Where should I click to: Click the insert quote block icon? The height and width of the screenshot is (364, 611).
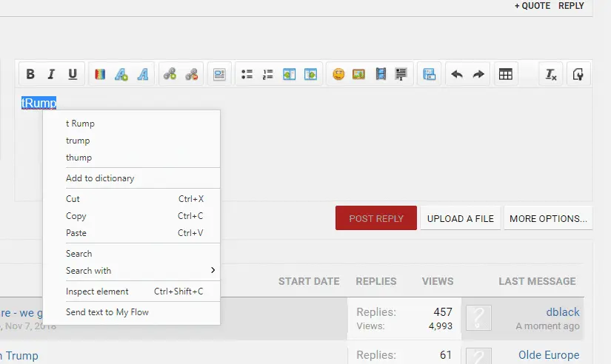tap(401, 74)
